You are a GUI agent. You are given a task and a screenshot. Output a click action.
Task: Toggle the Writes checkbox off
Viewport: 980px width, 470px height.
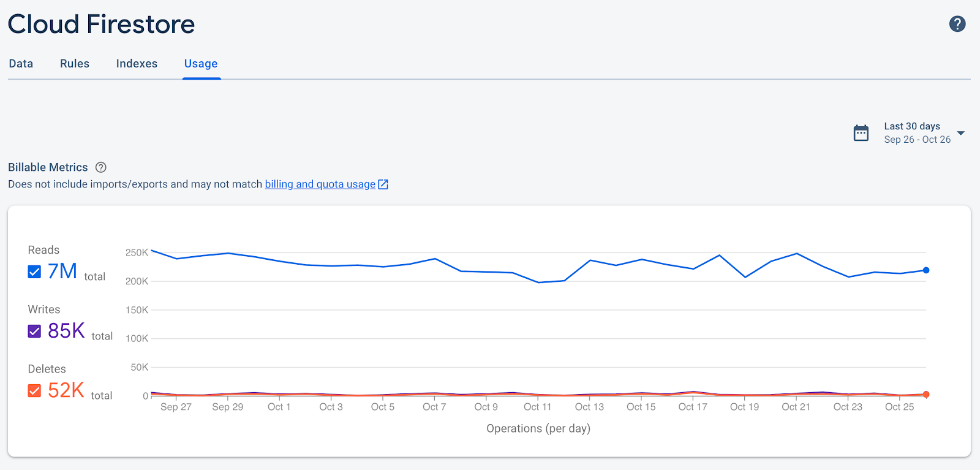[x=35, y=331]
